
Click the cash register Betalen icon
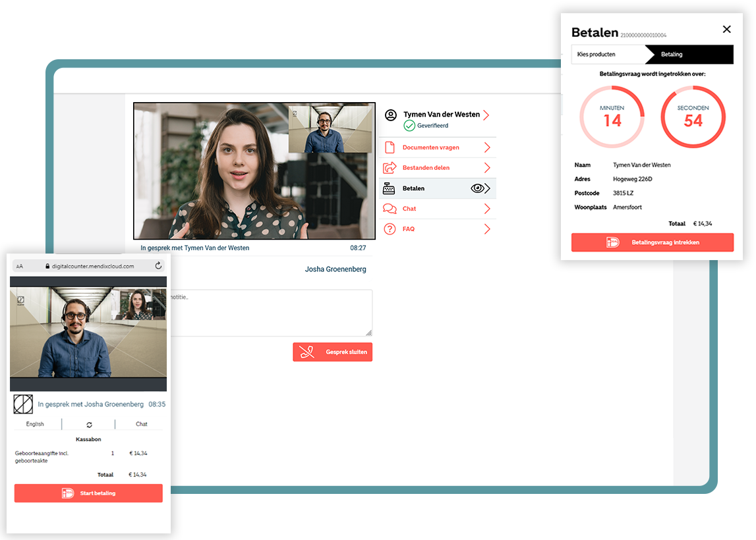point(390,188)
